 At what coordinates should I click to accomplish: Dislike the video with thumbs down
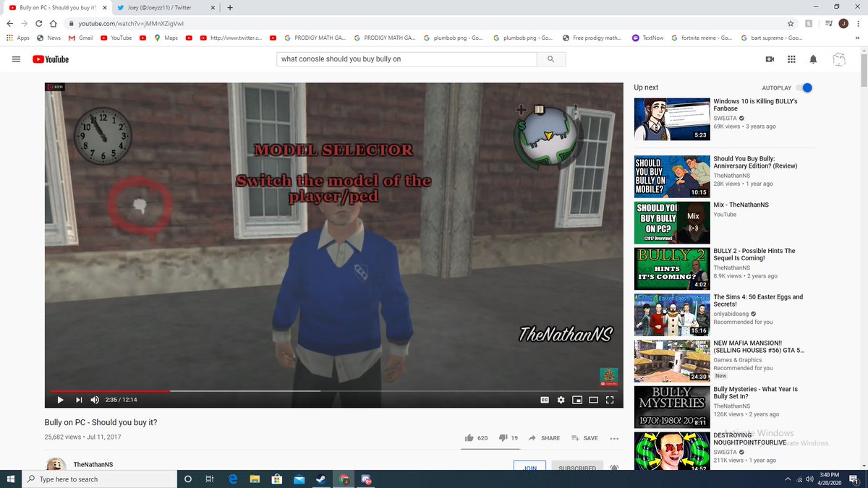pos(509,438)
